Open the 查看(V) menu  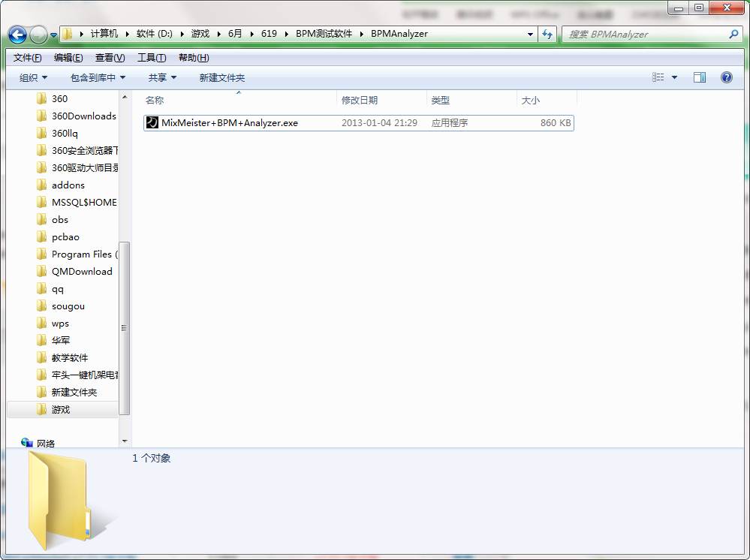click(110, 58)
